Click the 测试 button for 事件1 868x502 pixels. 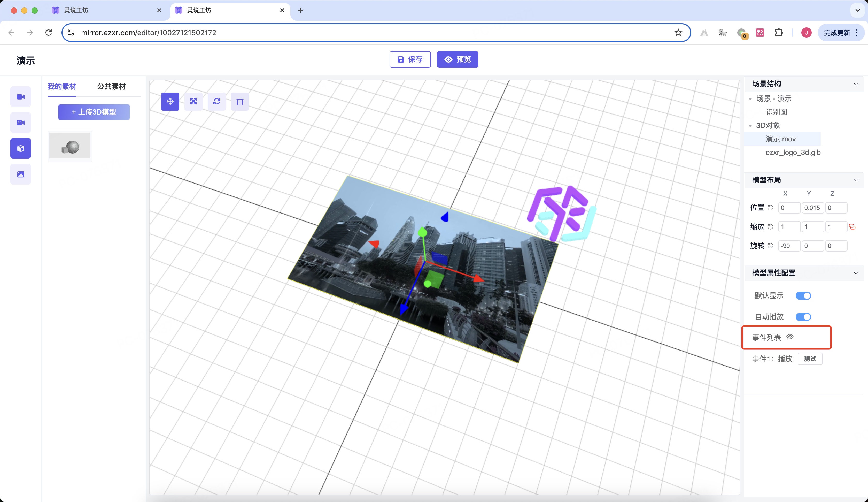point(810,359)
